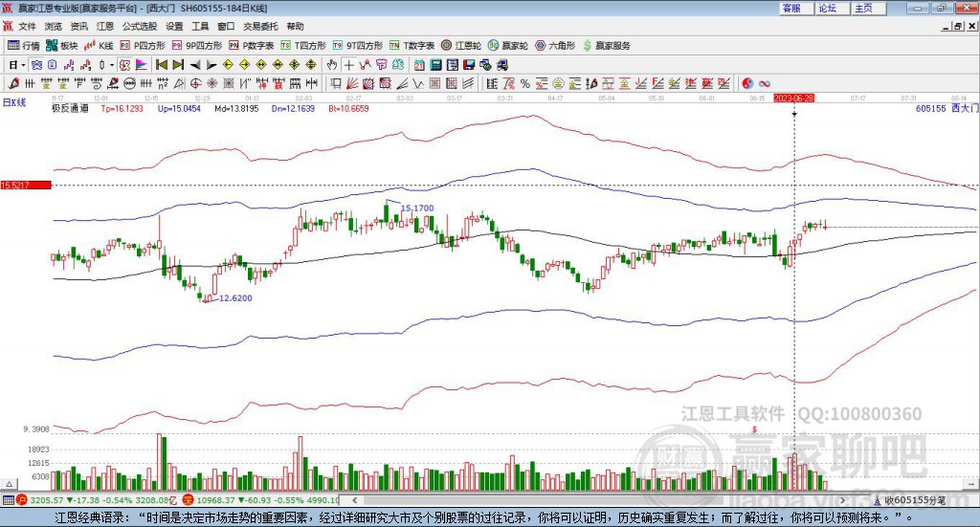
Task: Open 赢家服务 with the dollar icon
Action: coord(606,46)
